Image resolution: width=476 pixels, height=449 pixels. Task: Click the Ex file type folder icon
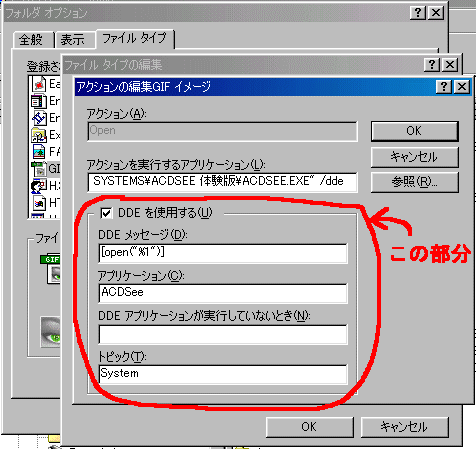(39, 135)
